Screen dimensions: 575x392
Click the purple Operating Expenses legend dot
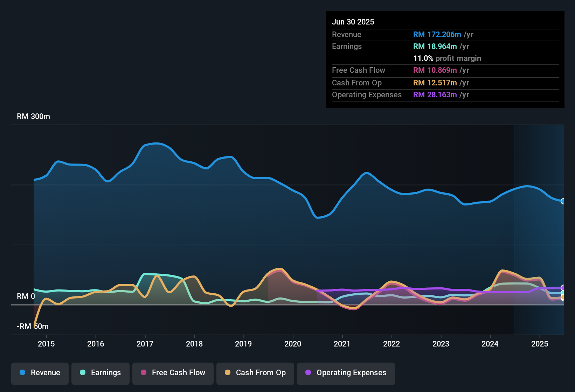coord(308,373)
